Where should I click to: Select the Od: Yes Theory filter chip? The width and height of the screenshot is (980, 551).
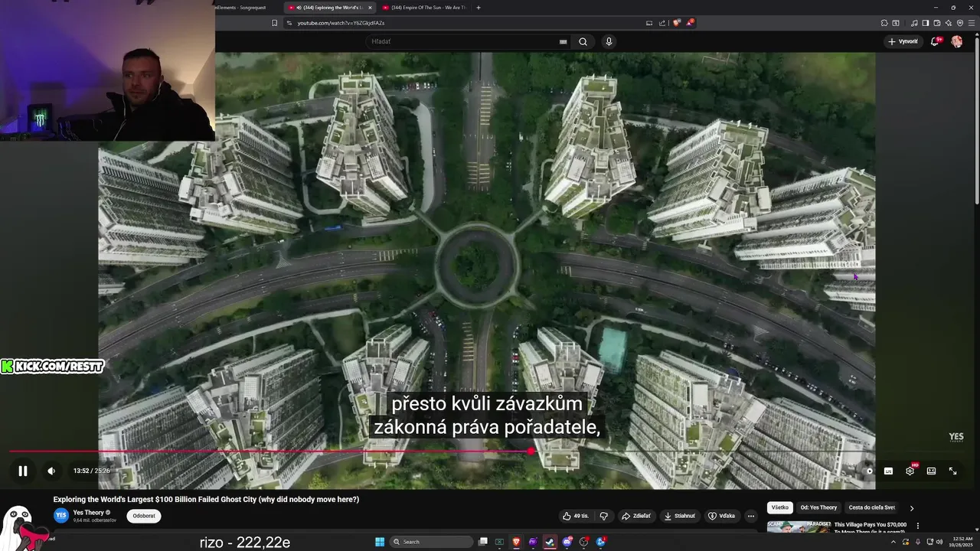pos(818,507)
